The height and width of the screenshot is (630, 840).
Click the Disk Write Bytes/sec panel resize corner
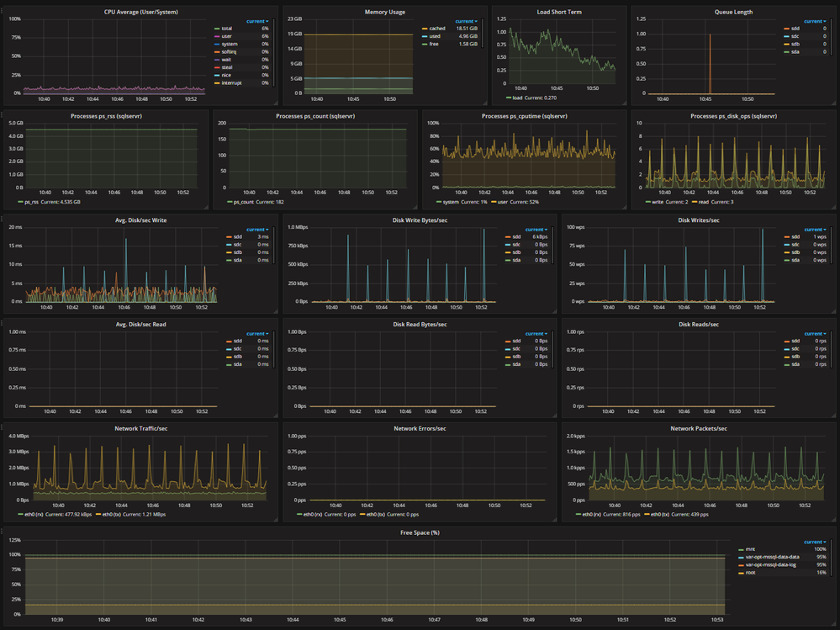tap(554, 311)
